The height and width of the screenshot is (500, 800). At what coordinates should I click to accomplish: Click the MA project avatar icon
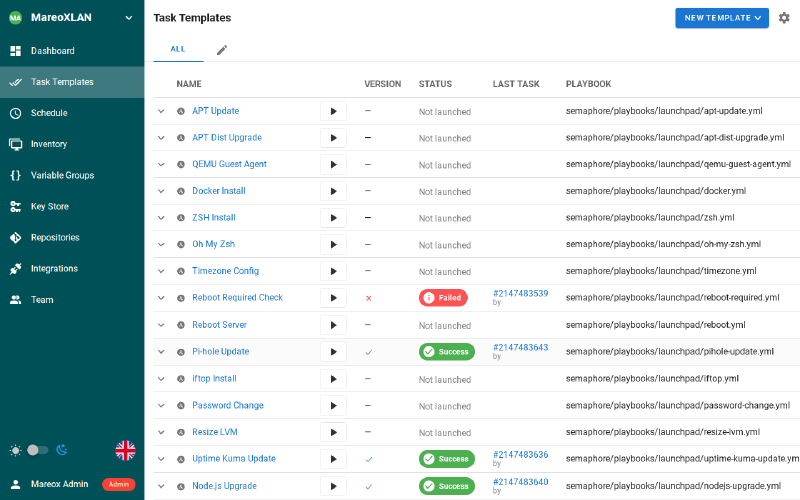[x=15, y=18]
